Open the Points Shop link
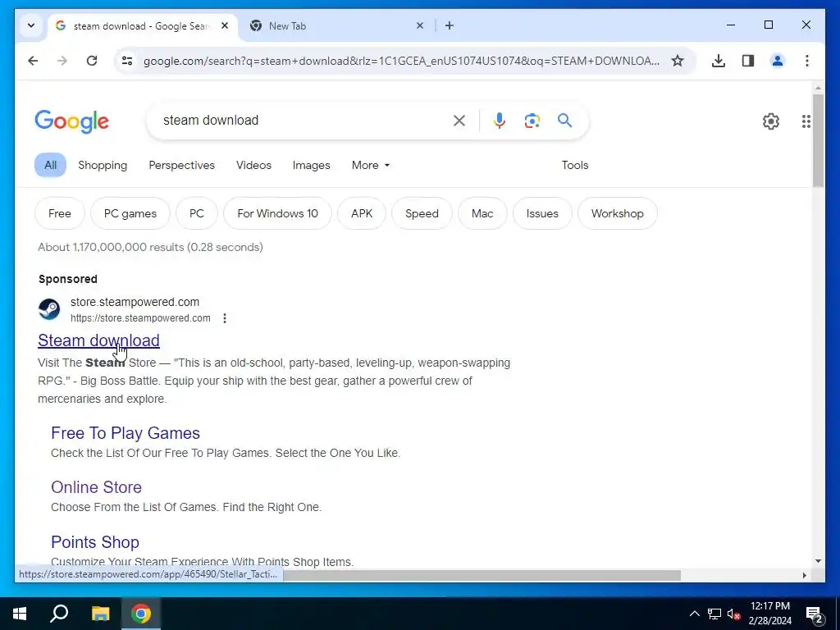840x630 pixels. pos(95,541)
